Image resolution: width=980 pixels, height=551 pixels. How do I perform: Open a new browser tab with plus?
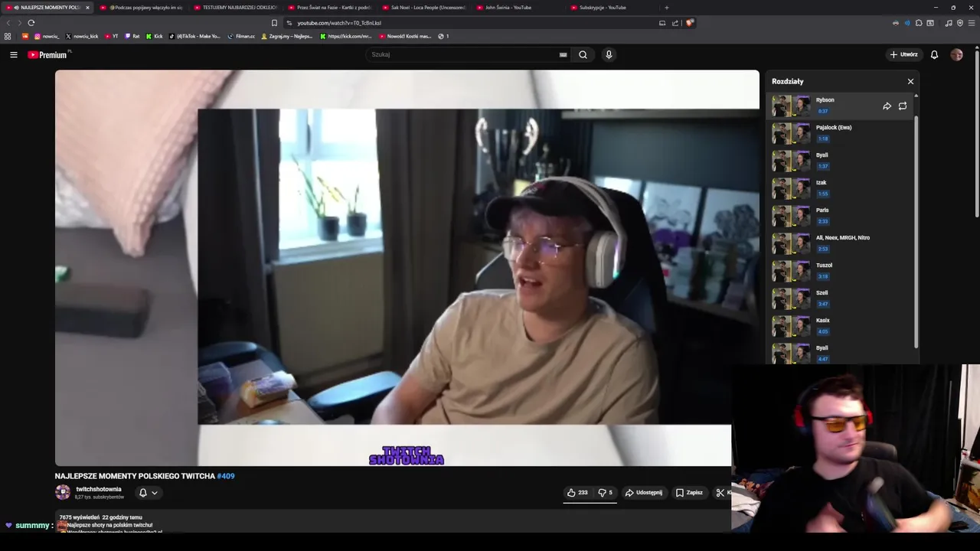666,8
